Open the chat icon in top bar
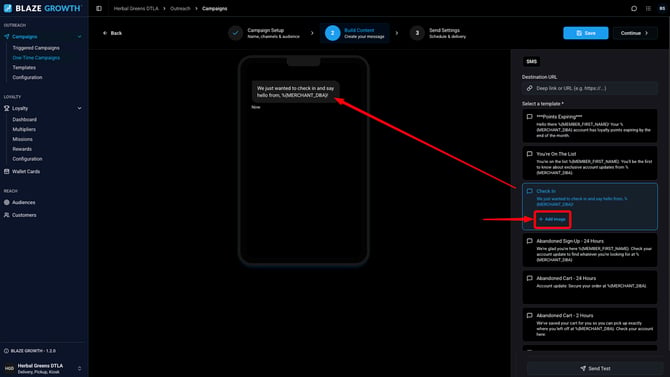This screenshot has width=670, height=377. [634, 9]
